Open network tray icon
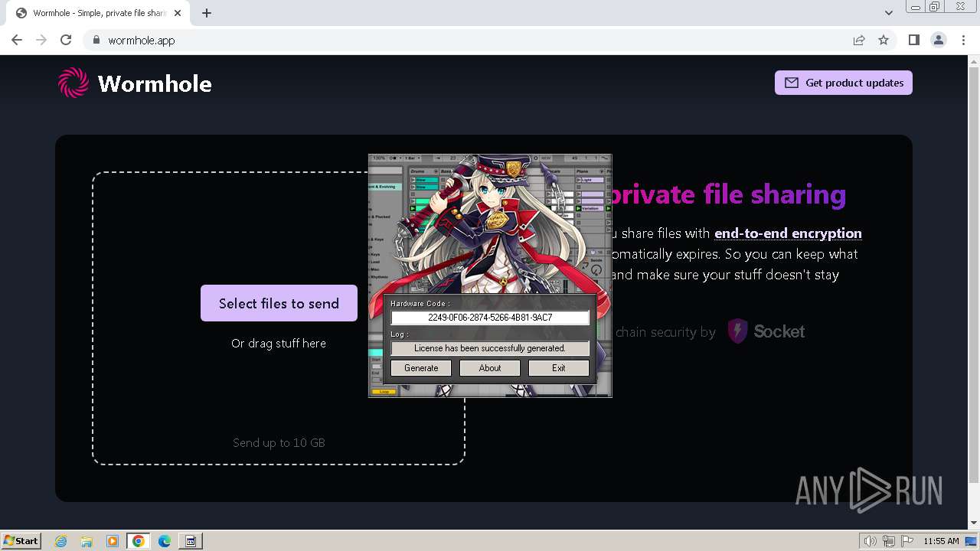980x551 pixels. coord(889,541)
